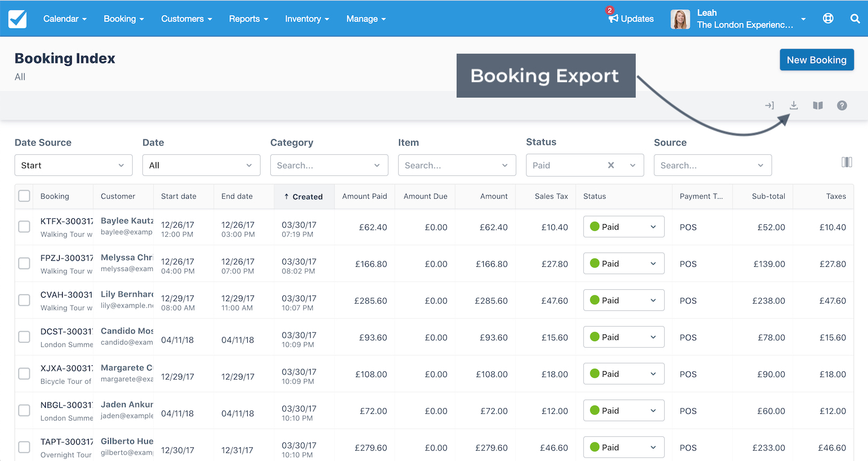Image resolution: width=868 pixels, height=461 pixels.
Task: Click the New Booking button
Action: pos(817,60)
